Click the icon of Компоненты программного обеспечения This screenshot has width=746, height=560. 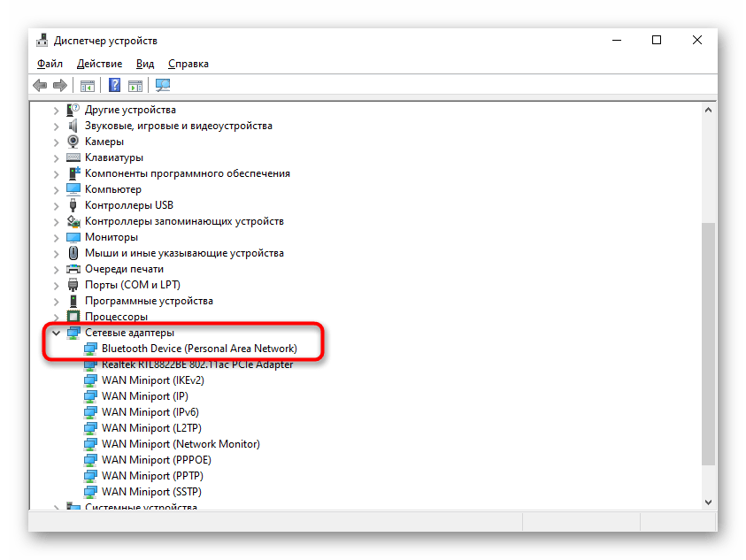pyautogui.click(x=73, y=173)
